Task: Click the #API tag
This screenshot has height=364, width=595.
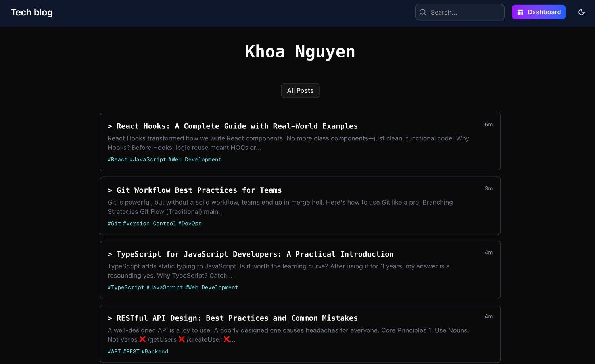Action: tap(114, 351)
